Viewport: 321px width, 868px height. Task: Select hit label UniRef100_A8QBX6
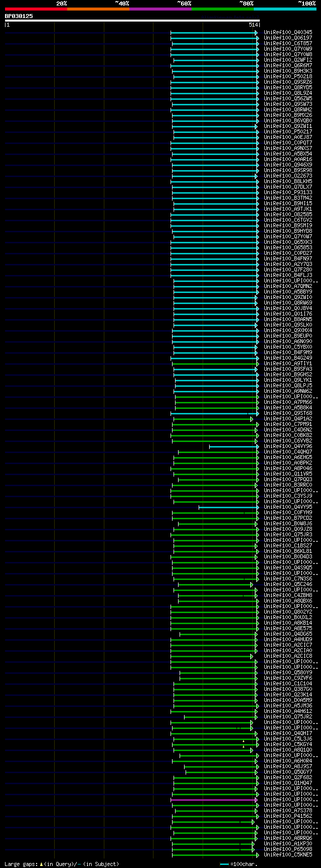point(288,601)
